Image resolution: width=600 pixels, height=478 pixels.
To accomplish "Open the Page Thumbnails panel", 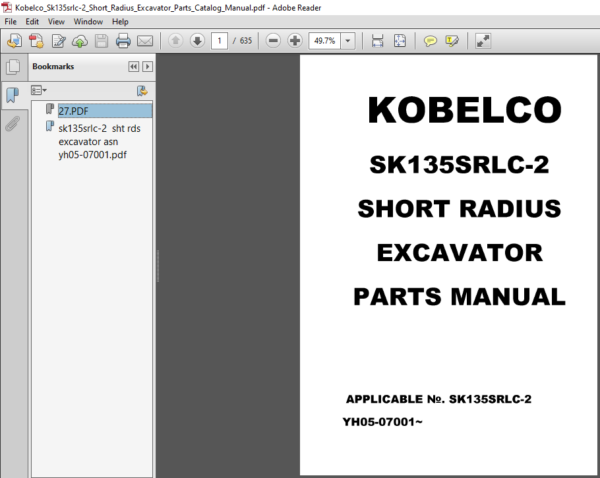I will point(13,67).
